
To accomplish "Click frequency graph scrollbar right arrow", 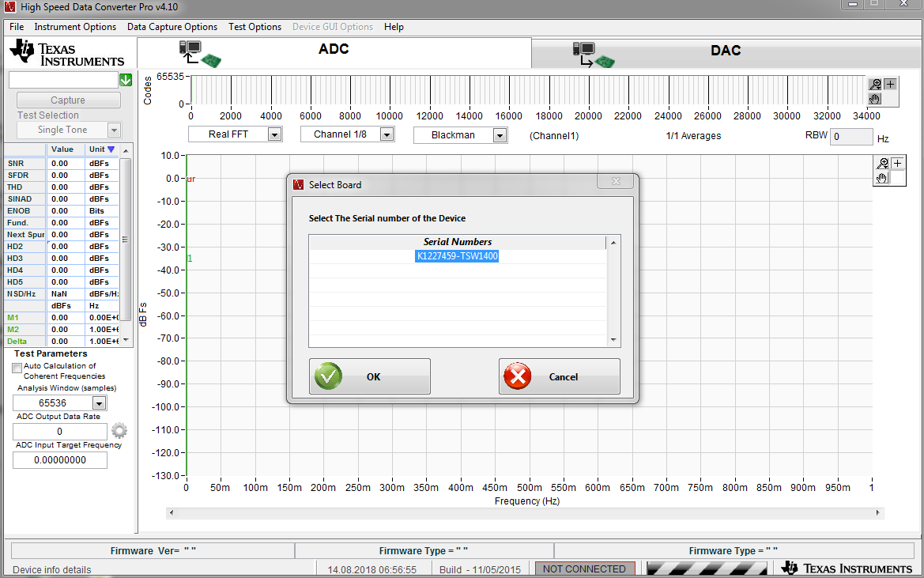I will [877, 512].
